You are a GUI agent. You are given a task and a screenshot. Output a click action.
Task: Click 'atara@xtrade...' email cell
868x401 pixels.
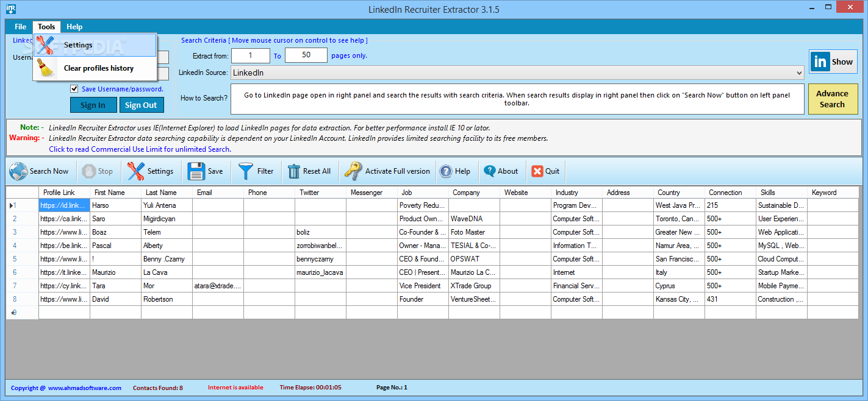(x=218, y=286)
